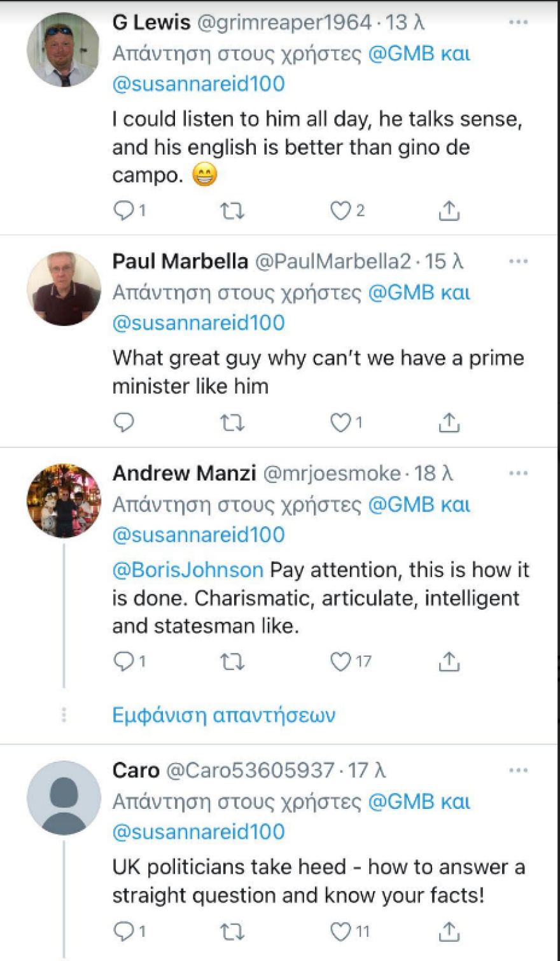Share G Lewis's tweet

click(449, 211)
